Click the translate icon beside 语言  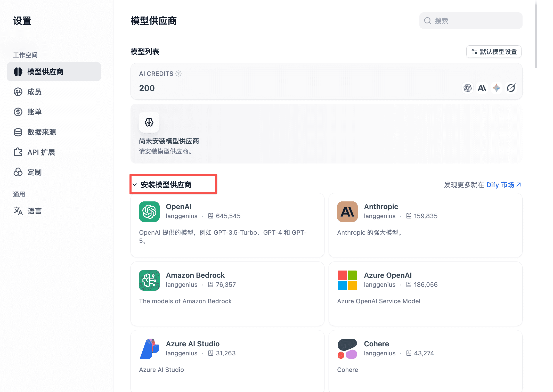click(x=18, y=211)
